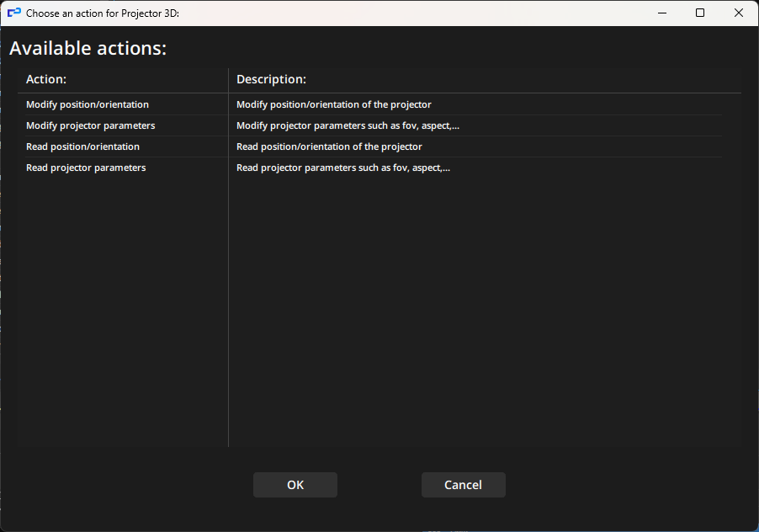759x532 pixels.
Task: Click the divider between Action and Description columns
Action: pyautogui.click(x=228, y=253)
